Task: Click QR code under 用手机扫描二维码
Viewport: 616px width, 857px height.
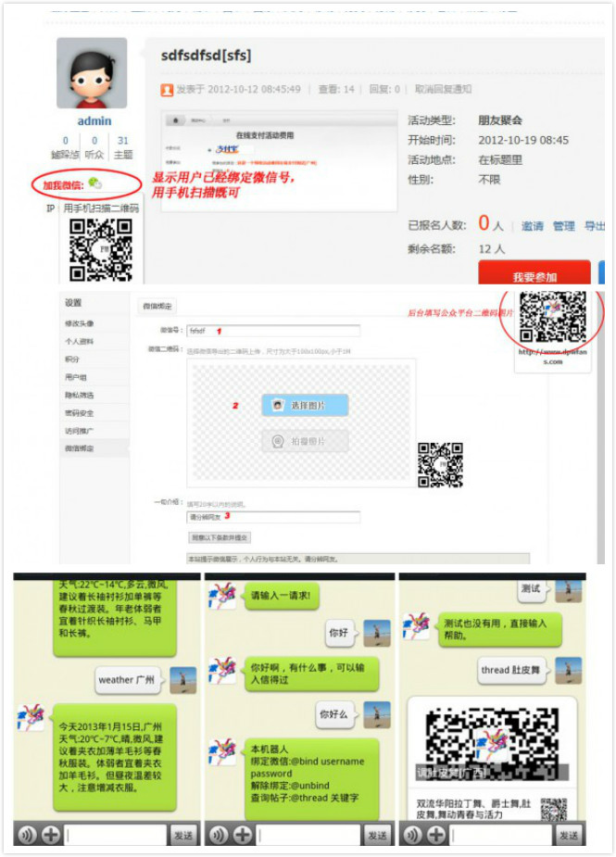Action: [101, 250]
